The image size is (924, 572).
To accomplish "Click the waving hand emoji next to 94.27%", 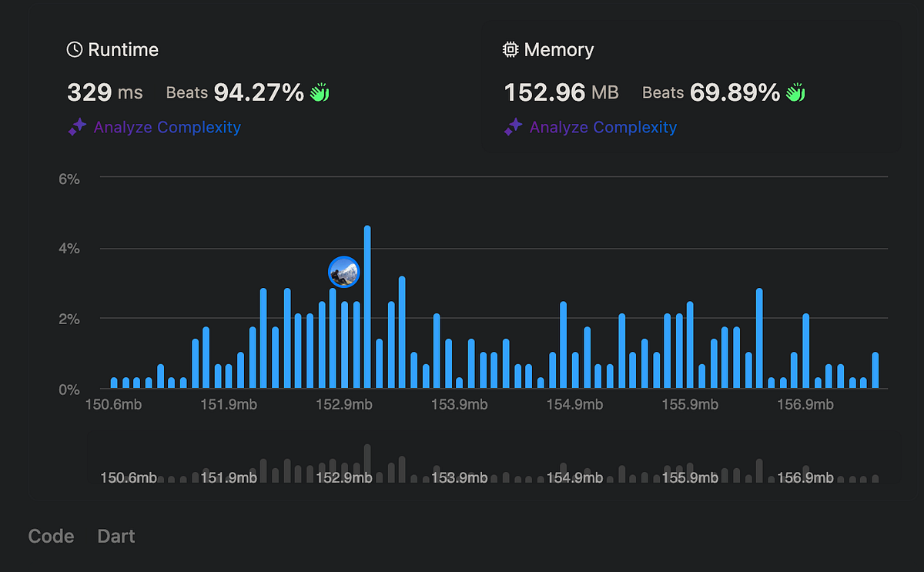I will [x=319, y=92].
